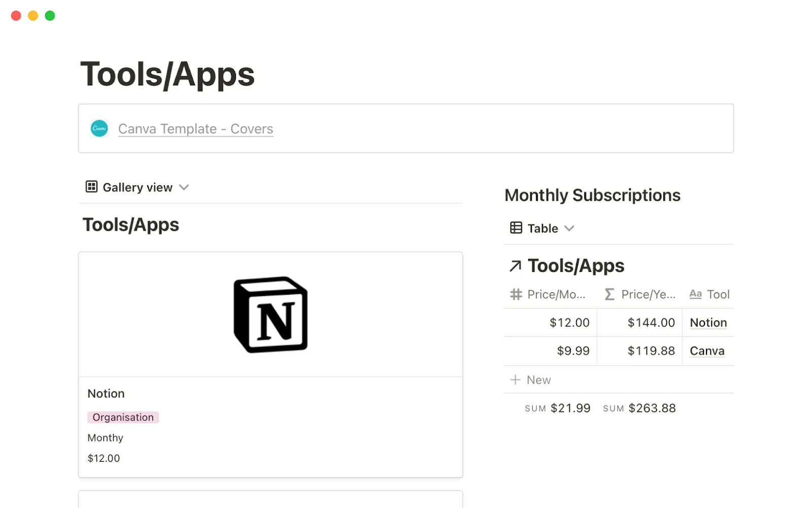The image size is (812, 508).
Task: Open the Gallery view dropdown chevron
Action: coord(184,187)
